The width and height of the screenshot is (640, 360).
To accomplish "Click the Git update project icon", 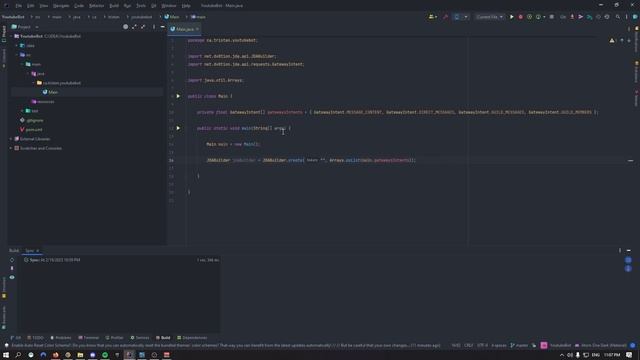I will point(572,17).
